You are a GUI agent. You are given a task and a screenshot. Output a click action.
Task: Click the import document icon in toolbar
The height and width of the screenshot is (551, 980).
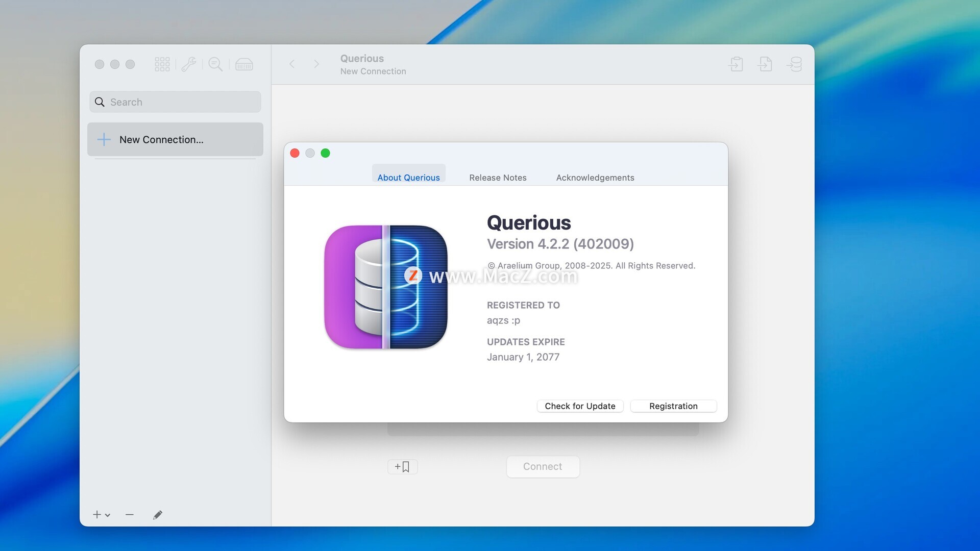(736, 64)
